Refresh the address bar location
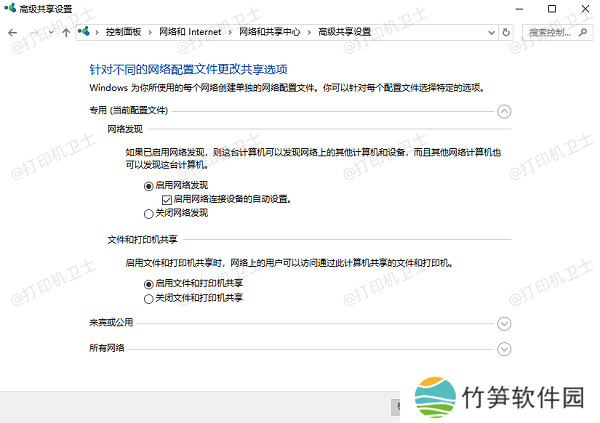This screenshot has width=600, height=423. 507,32
